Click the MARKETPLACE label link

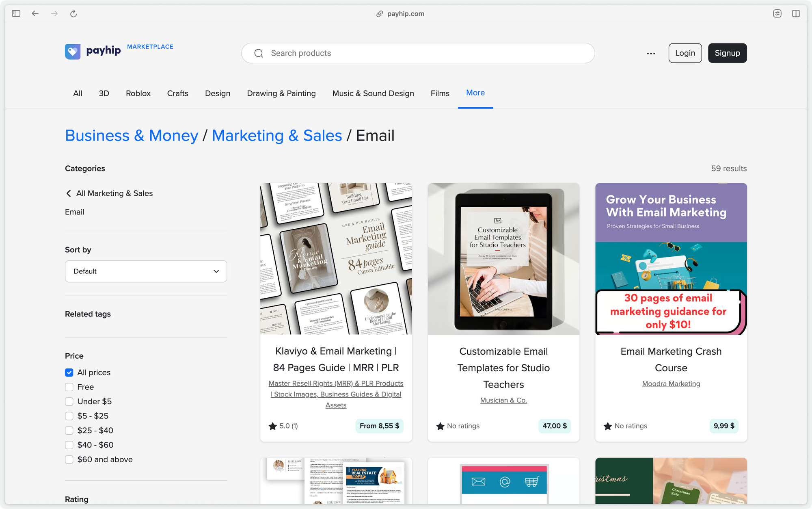(150, 47)
